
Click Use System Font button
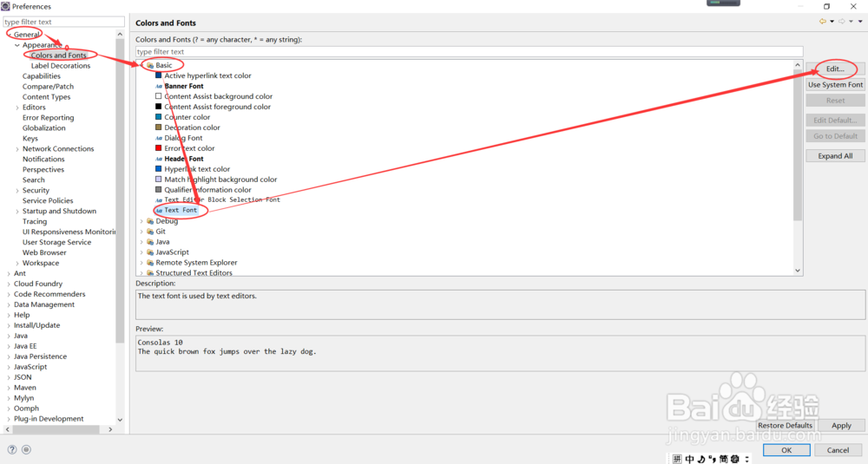[x=835, y=85]
